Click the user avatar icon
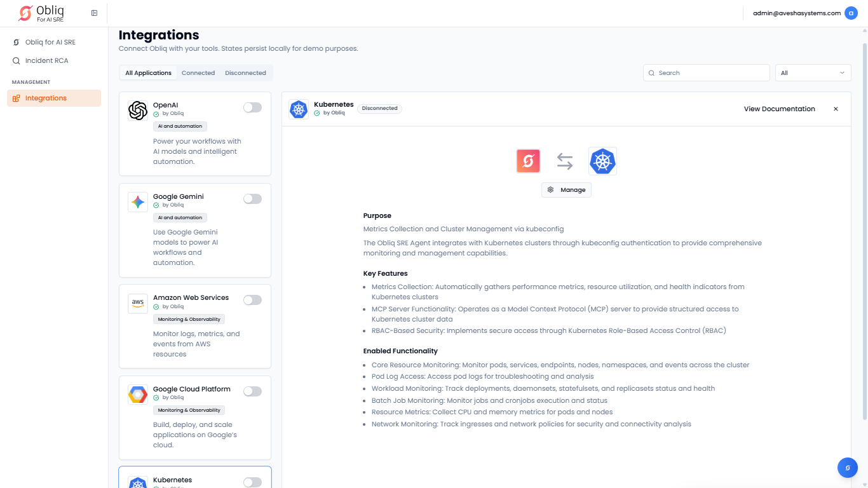The width and height of the screenshot is (868, 488). [851, 13]
